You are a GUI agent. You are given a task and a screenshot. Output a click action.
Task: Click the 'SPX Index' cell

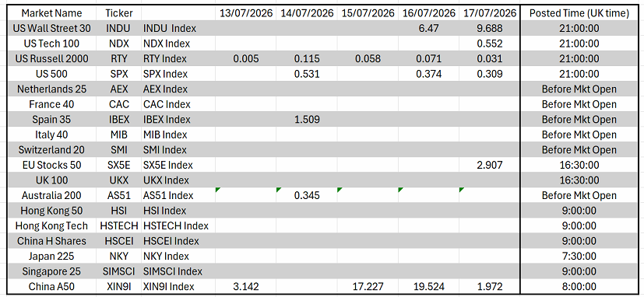click(x=178, y=74)
